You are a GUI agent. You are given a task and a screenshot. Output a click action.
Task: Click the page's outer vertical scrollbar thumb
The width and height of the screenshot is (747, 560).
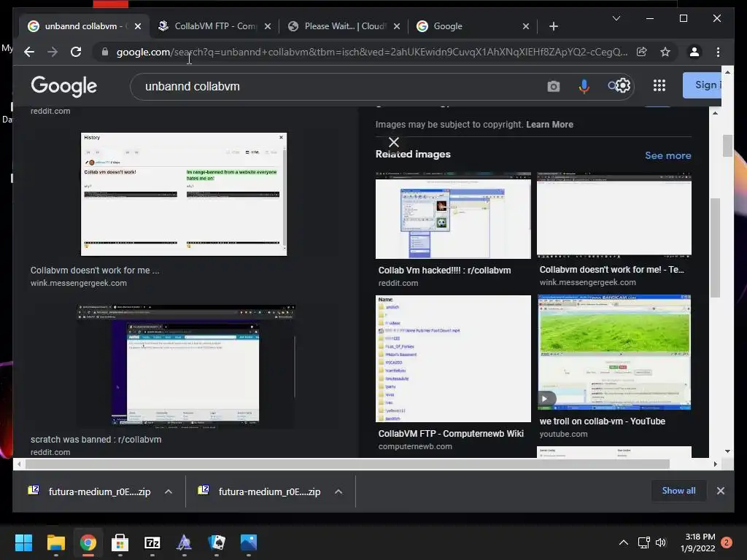[x=727, y=146]
